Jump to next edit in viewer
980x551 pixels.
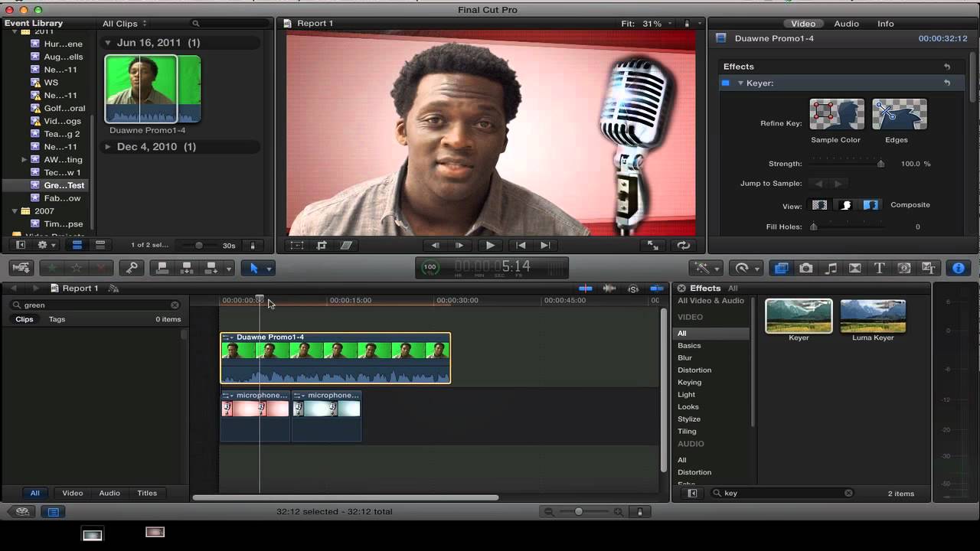pyautogui.click(x=545, y=246)
